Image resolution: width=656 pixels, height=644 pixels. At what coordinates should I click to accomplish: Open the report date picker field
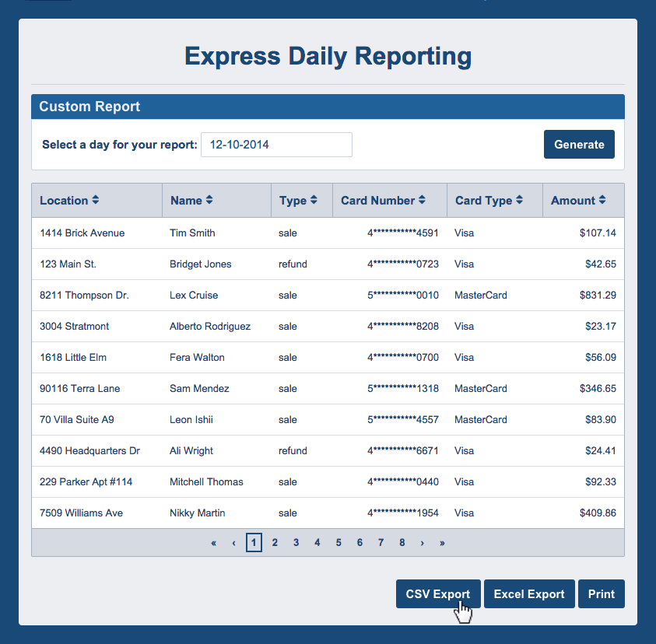coord(276,145)
